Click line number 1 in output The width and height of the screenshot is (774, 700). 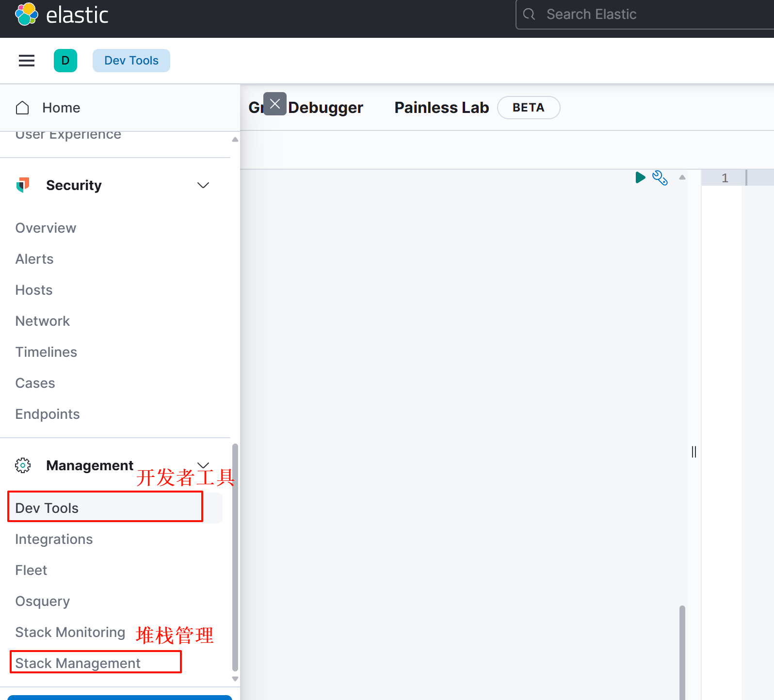click(725, 178)
